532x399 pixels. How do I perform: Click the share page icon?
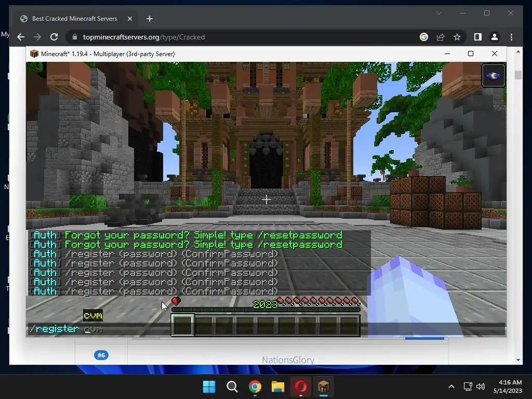click(x=441, y=37)
